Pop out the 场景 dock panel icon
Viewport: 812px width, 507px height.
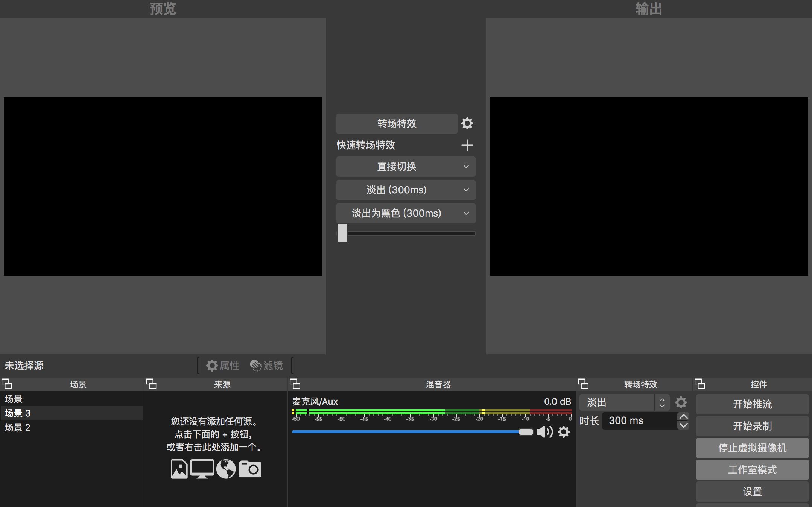7,384
